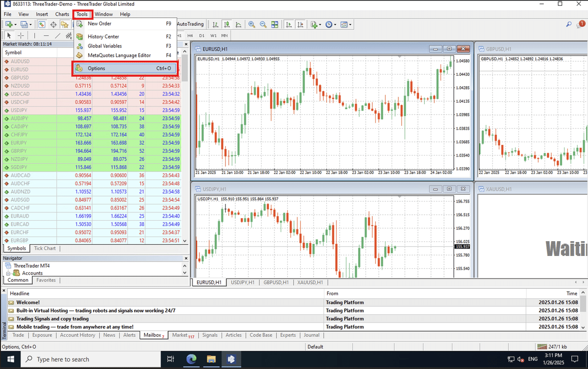Open the Signals terminal tab

(x=210, y=335)
